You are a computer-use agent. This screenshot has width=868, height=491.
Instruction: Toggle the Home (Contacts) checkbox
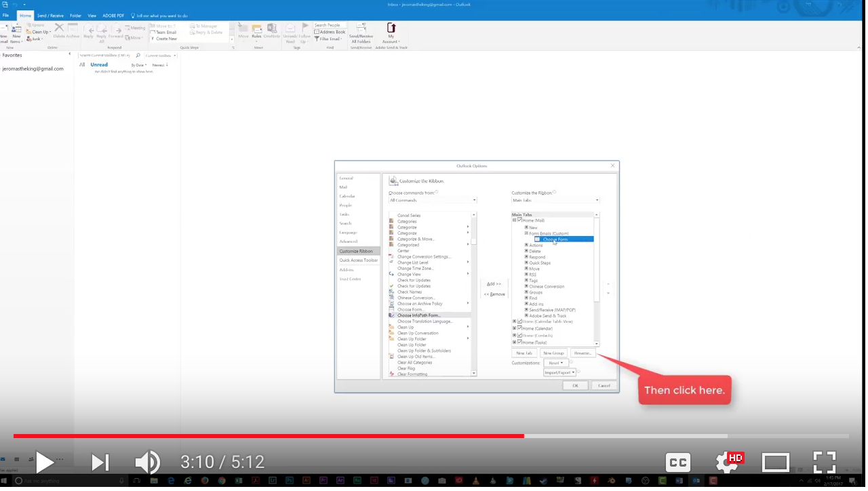coord(519,335)
